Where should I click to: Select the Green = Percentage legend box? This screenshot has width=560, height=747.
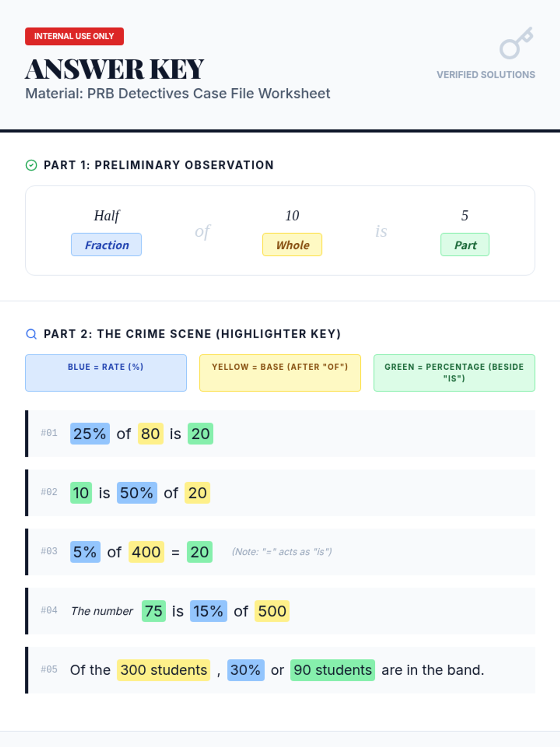tap(454, 373)
